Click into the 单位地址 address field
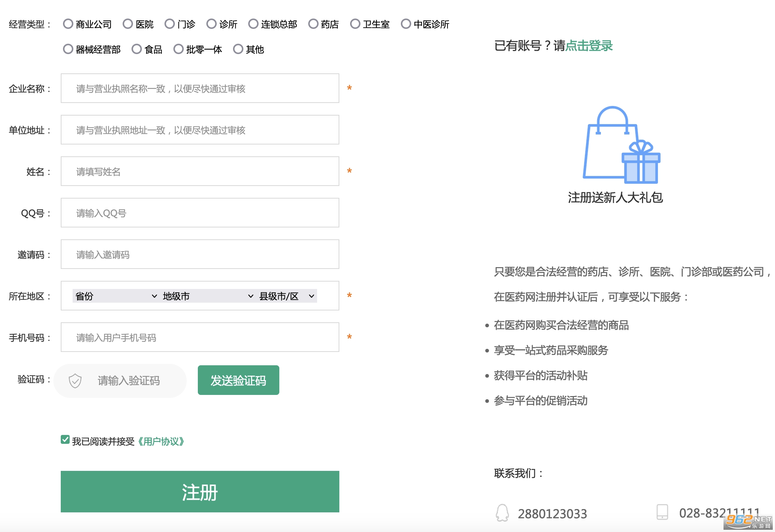Screen dimensions: 775x532 click(x=200, y=130)
